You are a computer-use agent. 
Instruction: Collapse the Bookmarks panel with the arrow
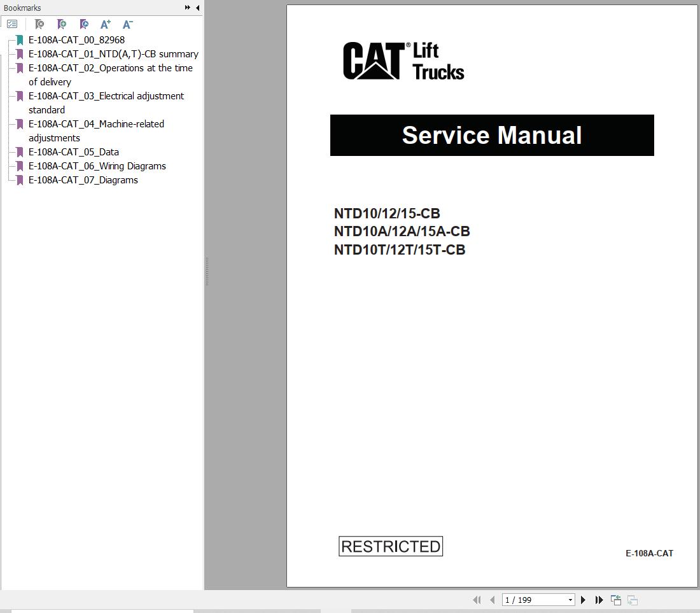(x=197, y=8)
